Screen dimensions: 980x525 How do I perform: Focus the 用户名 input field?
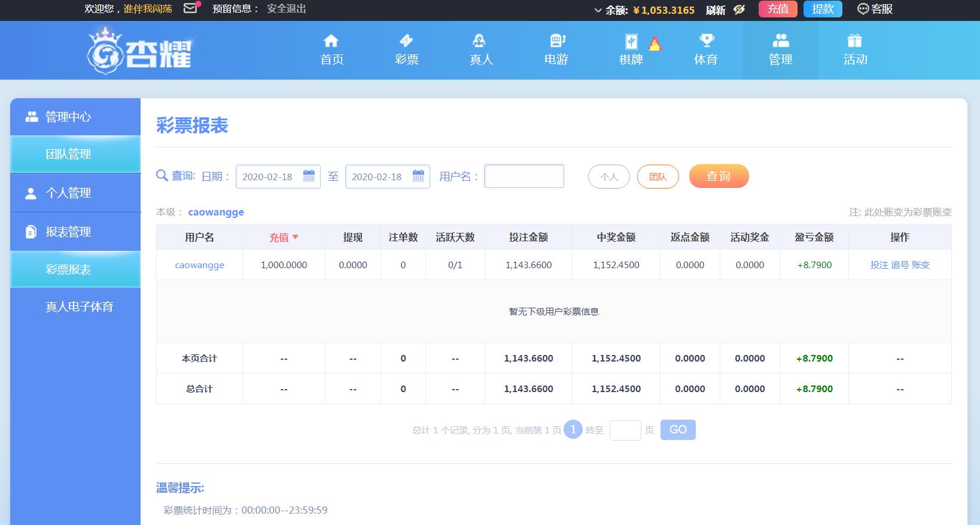524,176
